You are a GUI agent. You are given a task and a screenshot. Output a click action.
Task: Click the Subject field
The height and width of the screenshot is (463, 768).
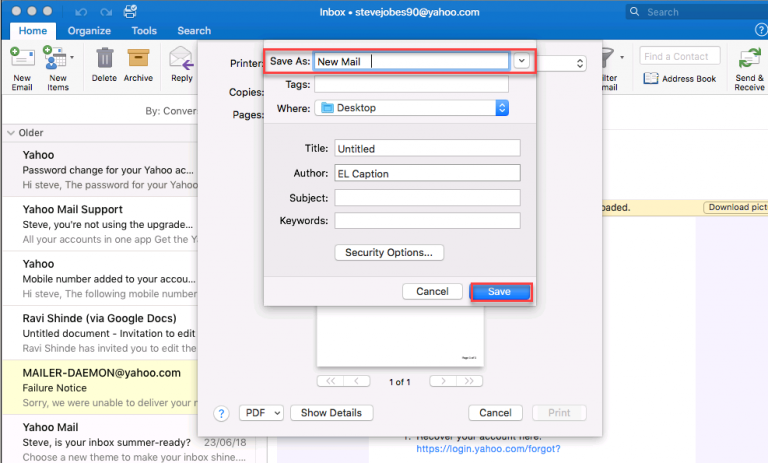pos(427,197)
